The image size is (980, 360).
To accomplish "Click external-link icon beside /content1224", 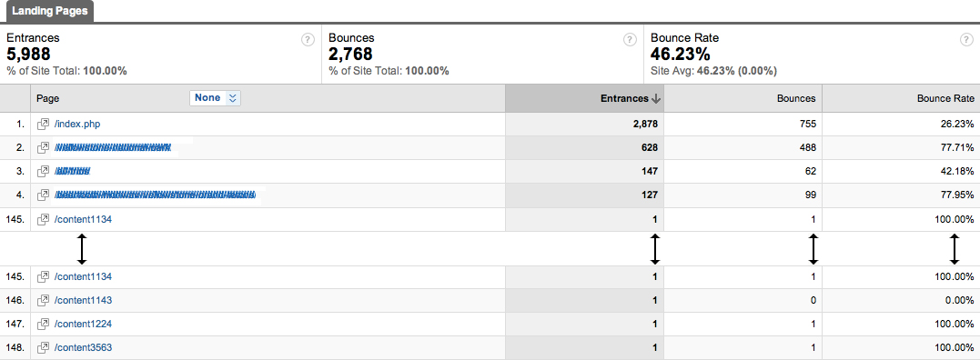I will [43, 324].
